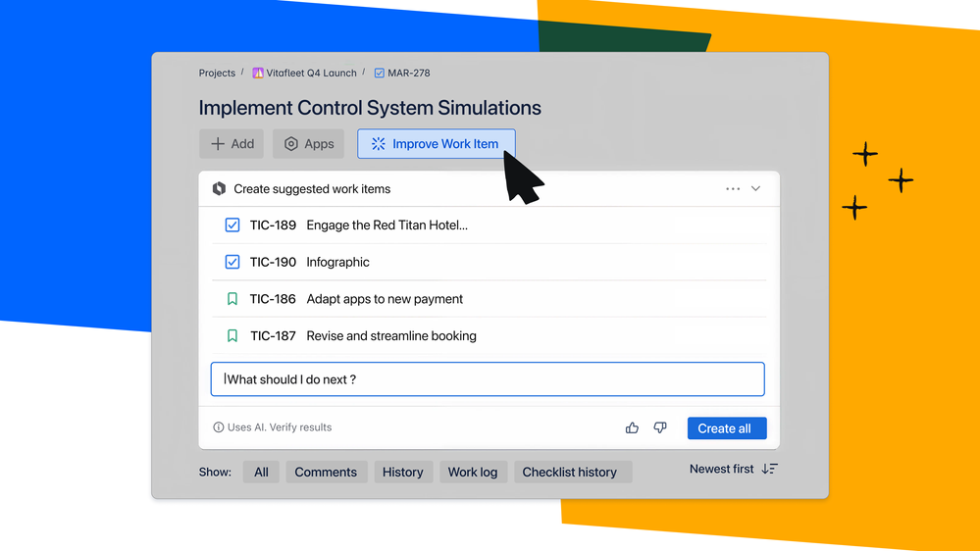Viewport: 980px width, 551px height.
Task: Click the title Implement Control System Simulations
Action: point(370,108)
